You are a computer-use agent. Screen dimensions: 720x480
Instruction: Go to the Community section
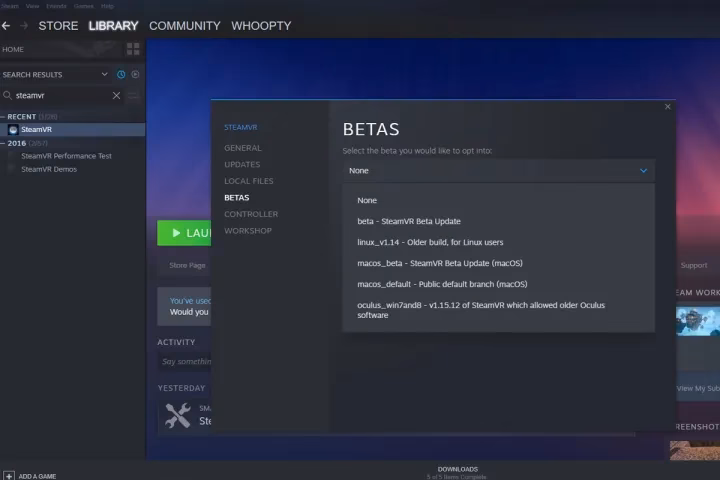pos(185,26)
